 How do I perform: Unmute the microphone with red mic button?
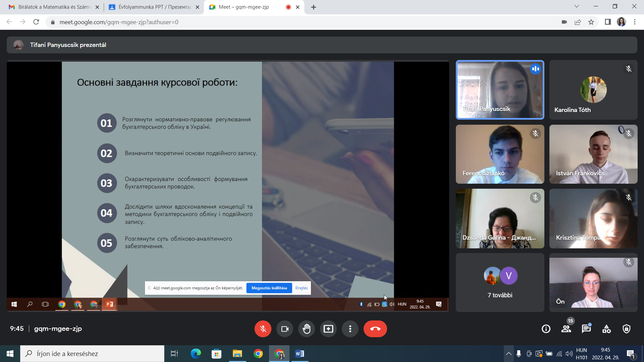pos(263,329)
